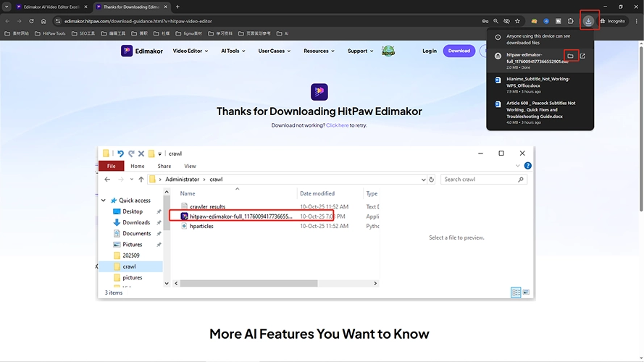The image size is (644, 362).
Task: Click Explorer up-one-level arrow
Action: click(141, 180)
